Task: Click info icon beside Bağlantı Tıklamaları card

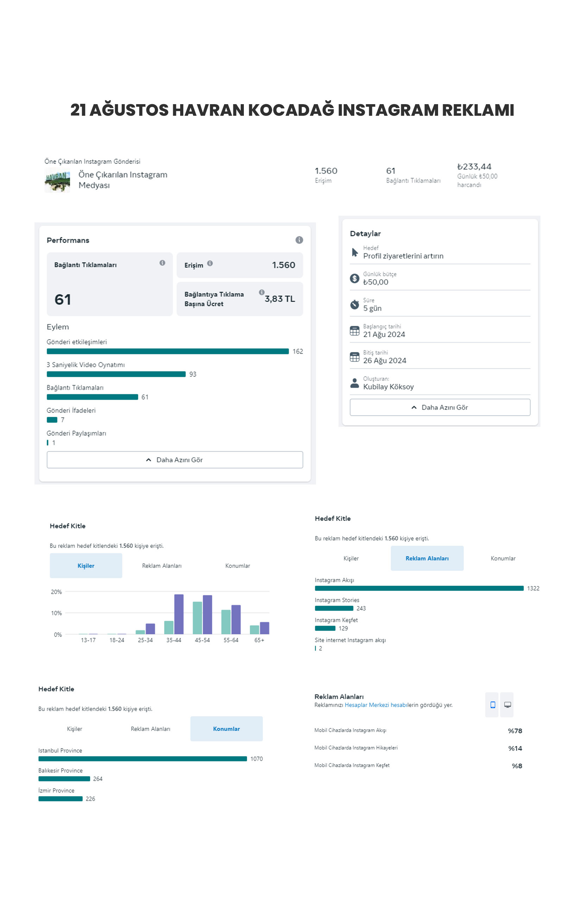Action: tap(162, 263)
